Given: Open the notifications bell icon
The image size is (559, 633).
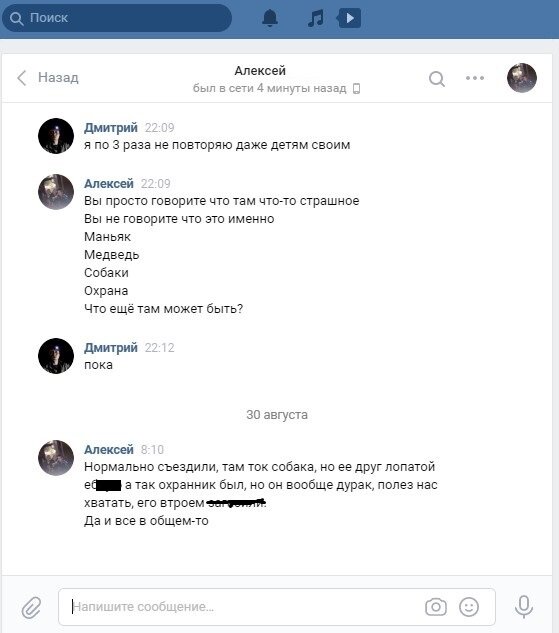Looking at the screenshot, I should point(270,18).
